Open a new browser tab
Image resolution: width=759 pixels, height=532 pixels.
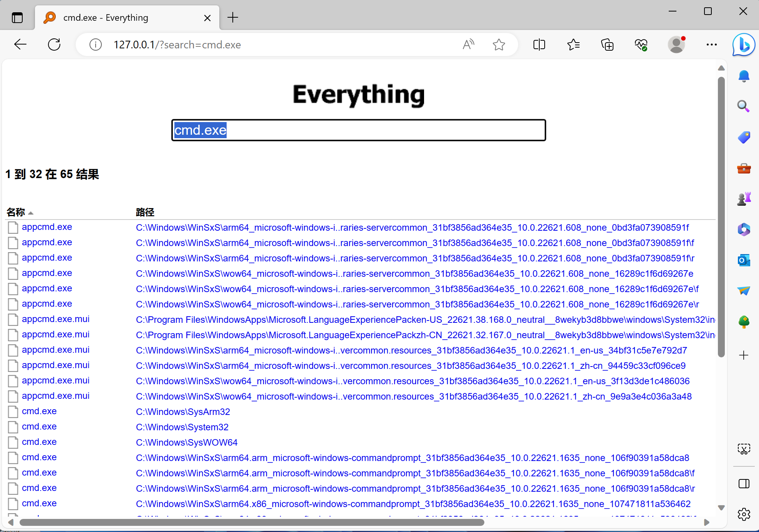pyautogui.click(x=233, y=18)
